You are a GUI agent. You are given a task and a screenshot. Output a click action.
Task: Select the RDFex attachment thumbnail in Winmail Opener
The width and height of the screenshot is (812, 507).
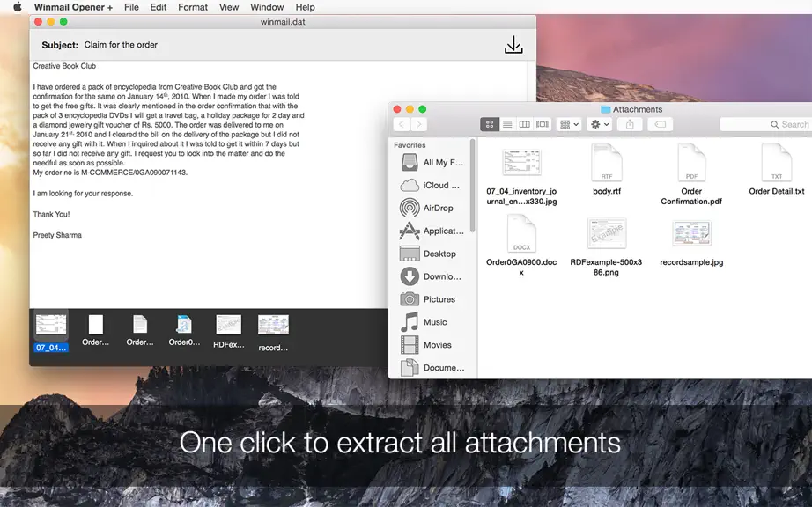[x=228, y=325]
